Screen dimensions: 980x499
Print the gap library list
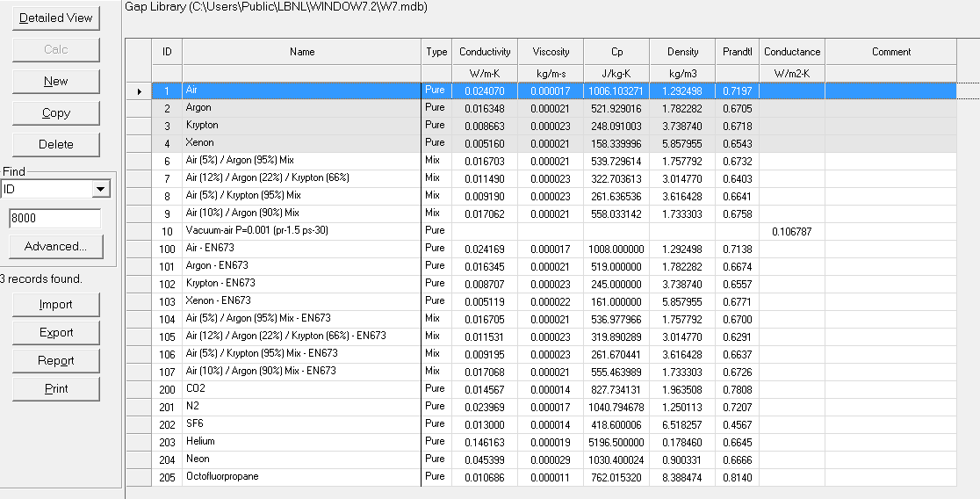pyautogui.click(x=55, y=388)
